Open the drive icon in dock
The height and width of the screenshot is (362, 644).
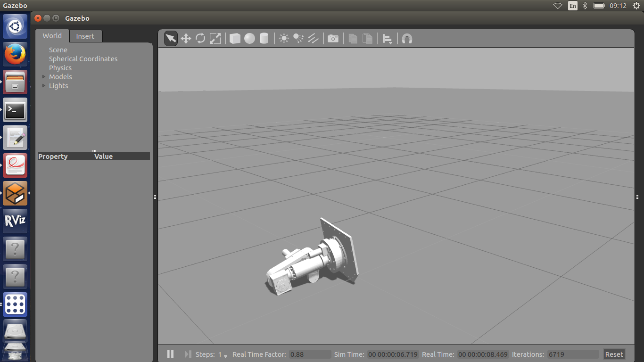tap(15, 332)
